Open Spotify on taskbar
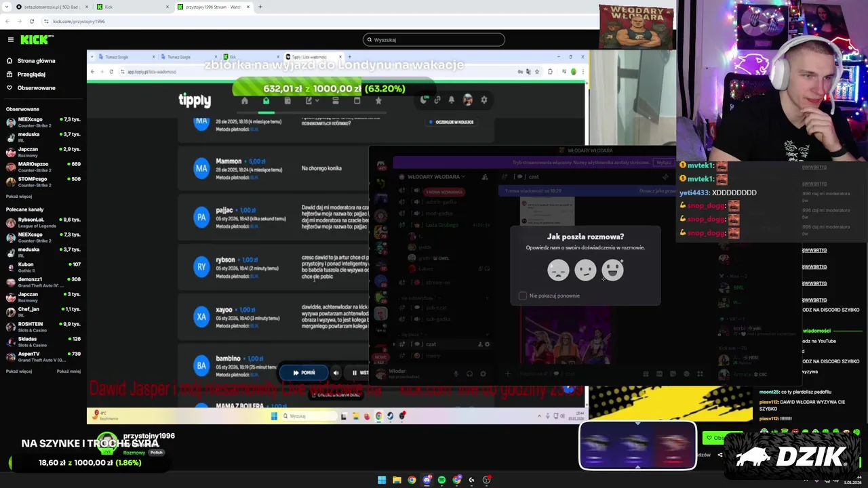This screenshot has height=488, width=868. [441, 480]
